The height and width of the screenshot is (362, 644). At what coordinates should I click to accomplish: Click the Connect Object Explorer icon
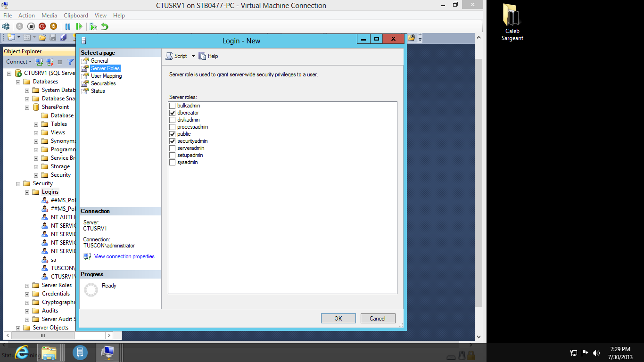(40, 62)
